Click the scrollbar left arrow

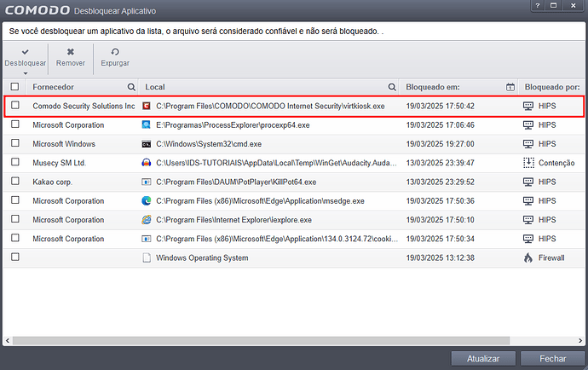pyautogui.click(x=8, y=341)
